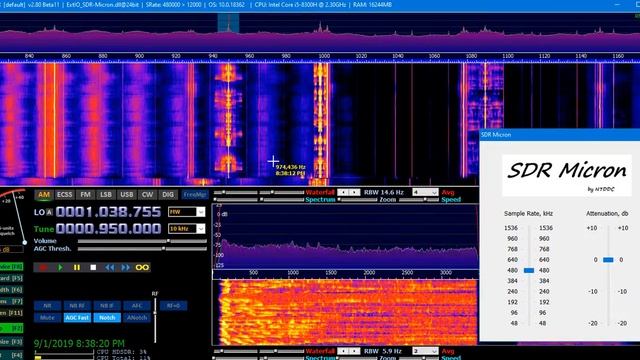The image size is (640, 360).
Task: Click 1536 in the Sample Rate list
Action: 511,228
